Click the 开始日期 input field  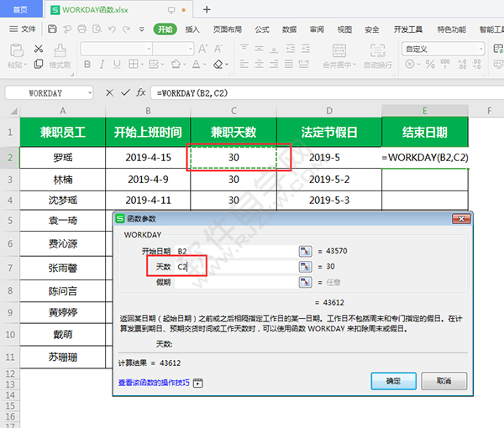236,251
